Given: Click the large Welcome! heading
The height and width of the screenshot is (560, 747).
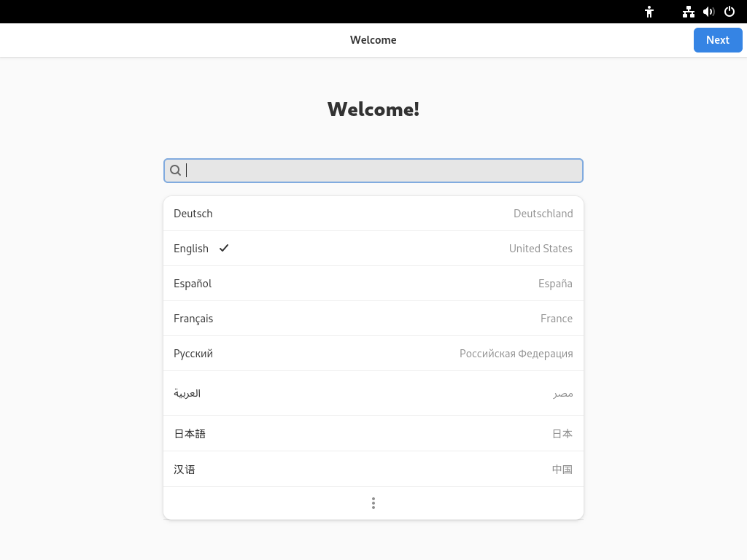Looking at the screenshot, I should (373, 109).
